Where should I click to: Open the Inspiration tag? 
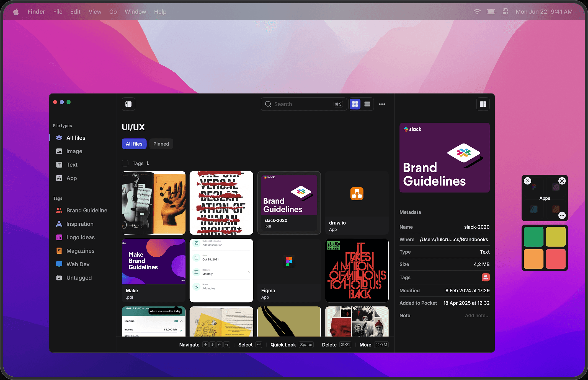pyautogui.click(x=80, y=224)
